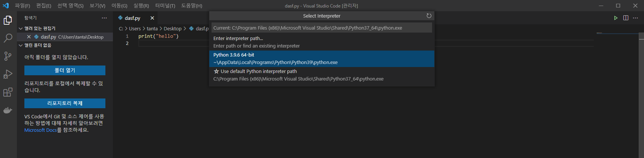Click the 리포지토리 복제 button
644x158 pixels.
click(65, 103)
